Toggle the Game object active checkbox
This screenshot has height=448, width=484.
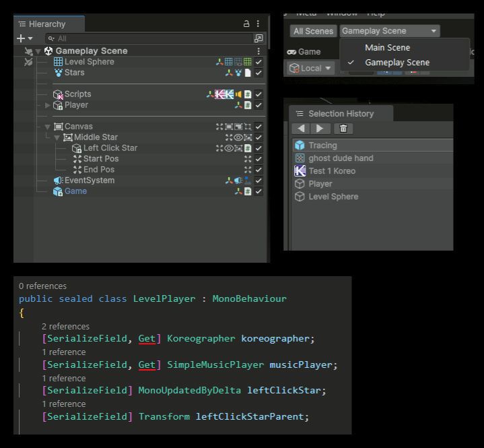pyautogui.click(x=258, y=191)
